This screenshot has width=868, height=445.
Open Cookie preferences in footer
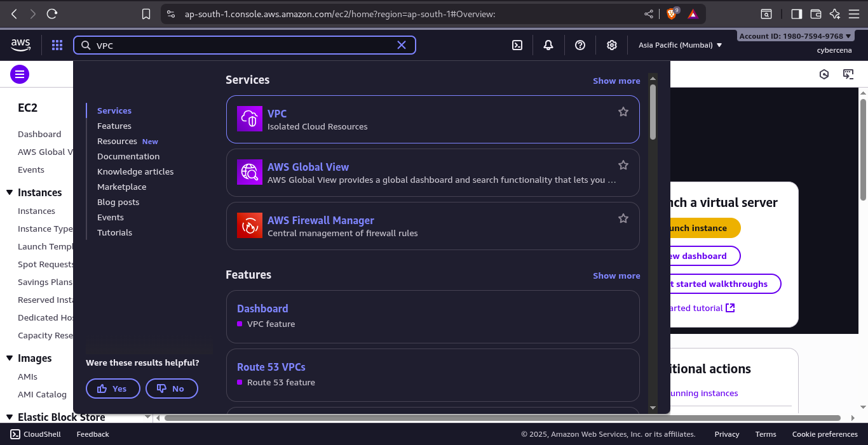point(825,434)
